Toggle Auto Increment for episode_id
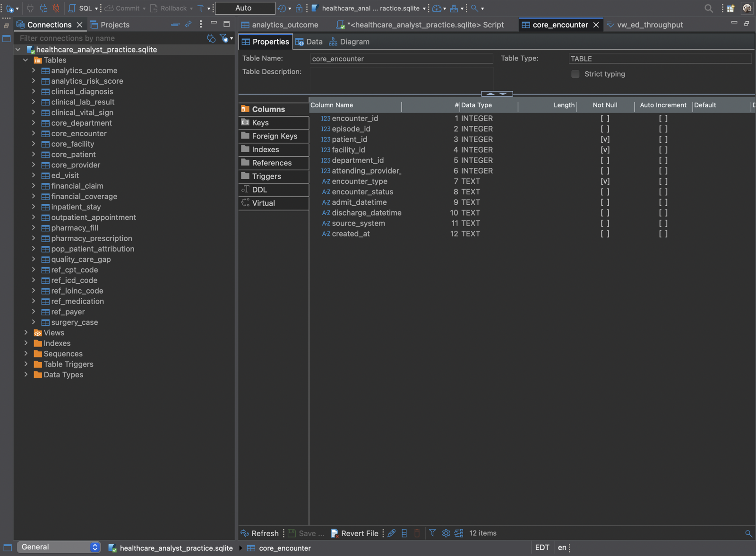 [663, 129]
